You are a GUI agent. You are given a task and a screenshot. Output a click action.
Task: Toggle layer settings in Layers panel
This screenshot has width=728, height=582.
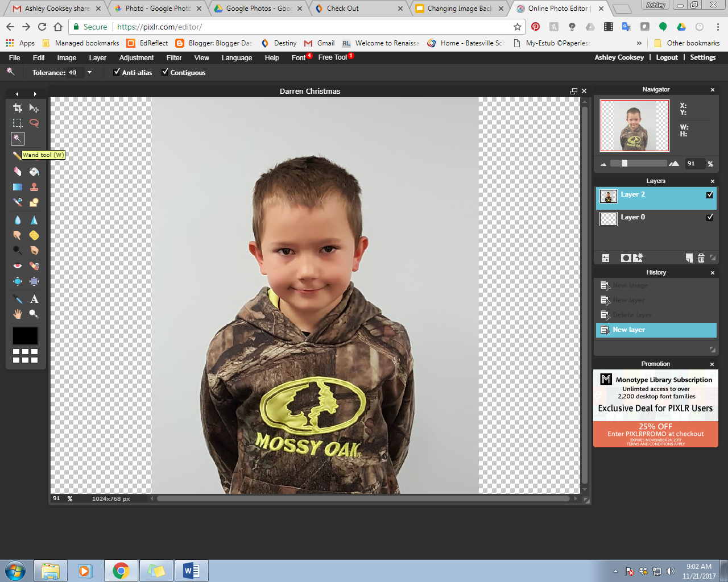606,258
